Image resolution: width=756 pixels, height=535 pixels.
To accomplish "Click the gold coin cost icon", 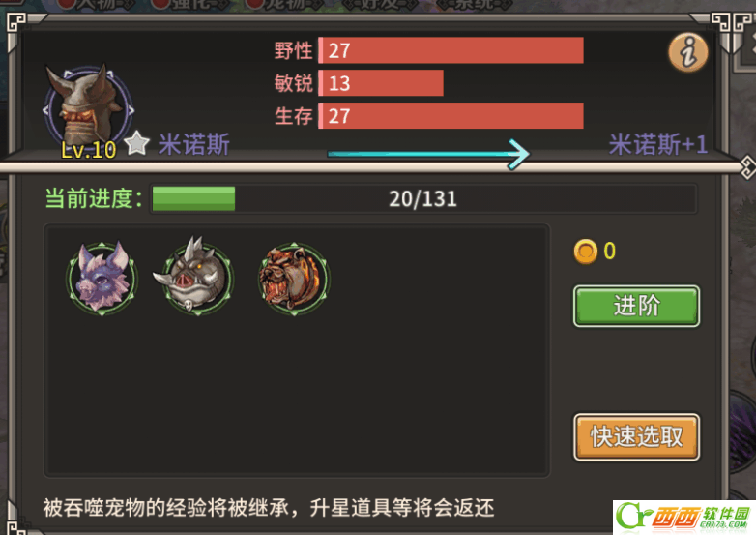I will [585, 252].
